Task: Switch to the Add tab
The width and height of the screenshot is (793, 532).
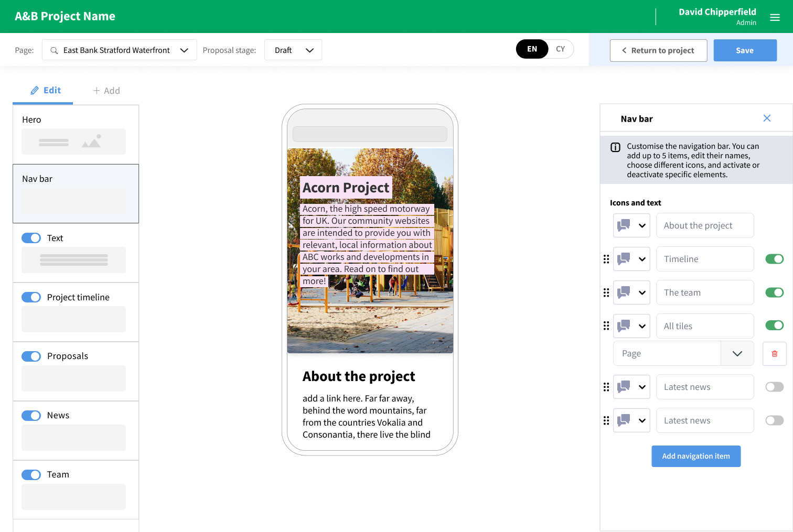Action: tap(106, 91)
